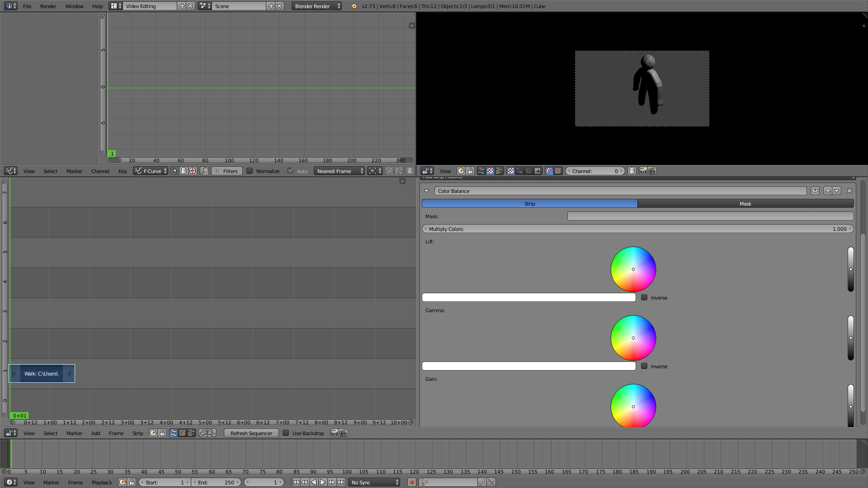Select the histogram display mode icon
Image resolution: width=868 pixels, height=488 pixels.
tap(538, 171)
